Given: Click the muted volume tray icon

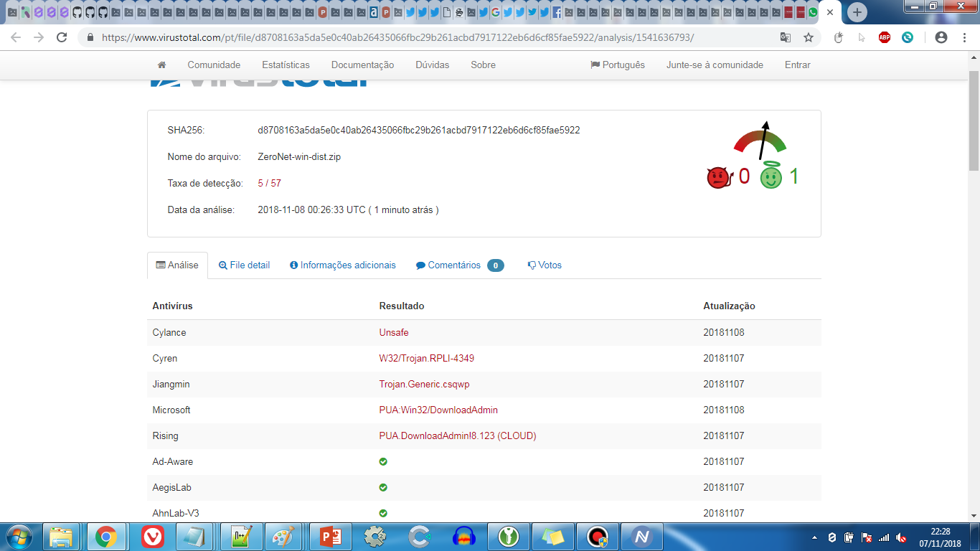Looking at the screenshot, I should pos(901,537).
